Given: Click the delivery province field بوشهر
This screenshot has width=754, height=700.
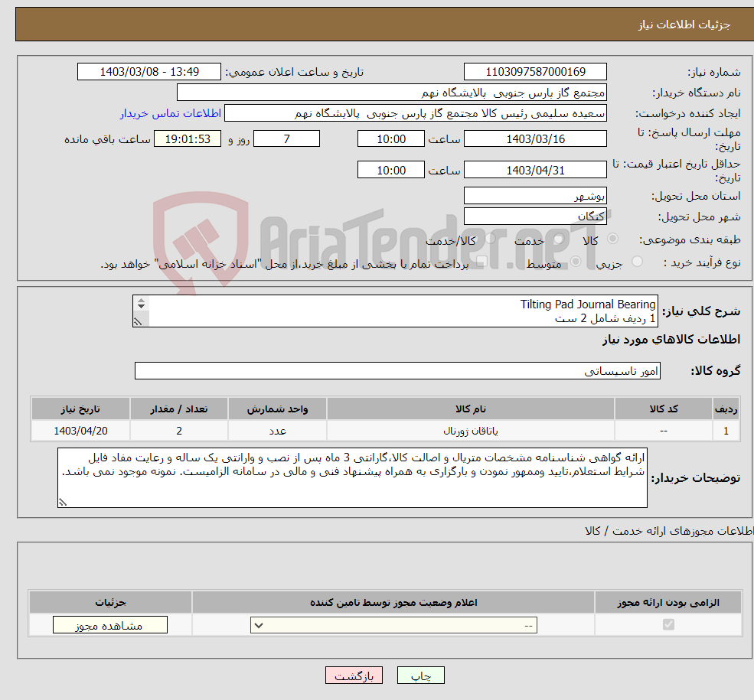Looking at the screenshot, I should coord(535,196).
